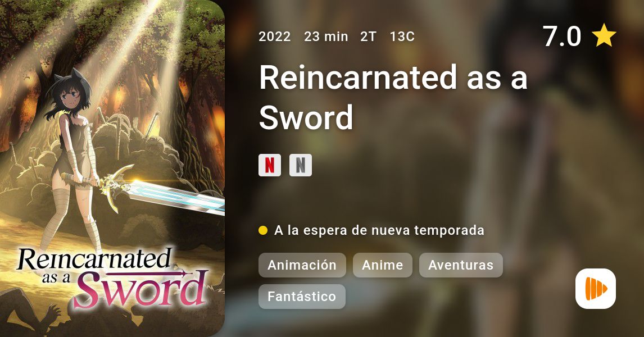Viewport: 644px width, 337px height.
Task: Select the Anime genre tag
Action: tap(382, 265)
